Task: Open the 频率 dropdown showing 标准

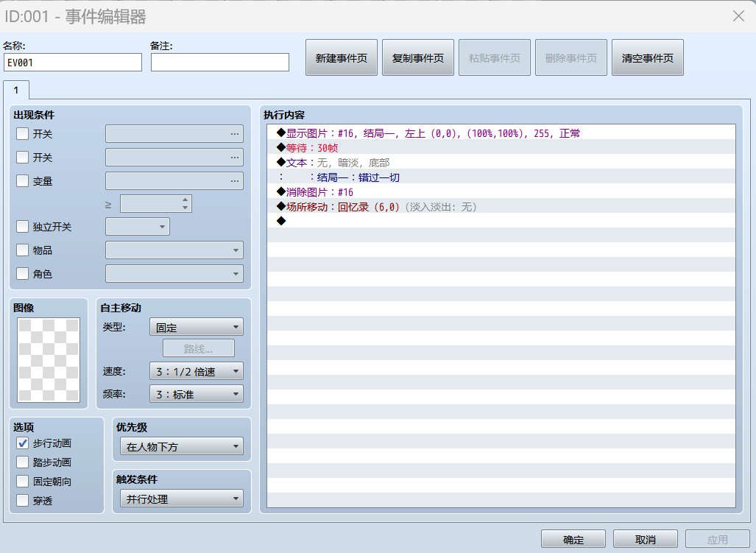Action: (197, 394)
